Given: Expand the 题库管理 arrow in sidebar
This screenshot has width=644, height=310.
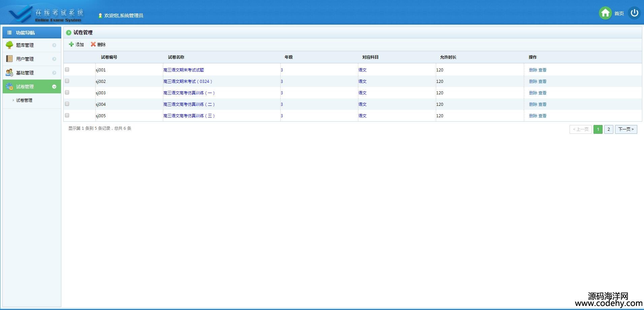Looking at the screenshot, I should 54,45.
